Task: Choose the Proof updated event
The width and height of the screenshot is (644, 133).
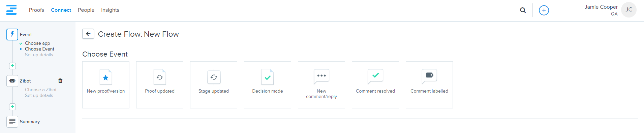Action: 160,85
